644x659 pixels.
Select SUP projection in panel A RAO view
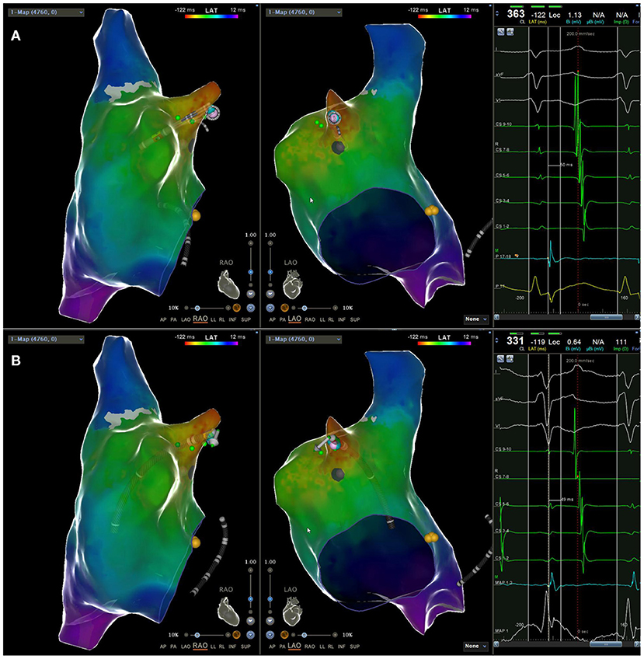point(246,319)
